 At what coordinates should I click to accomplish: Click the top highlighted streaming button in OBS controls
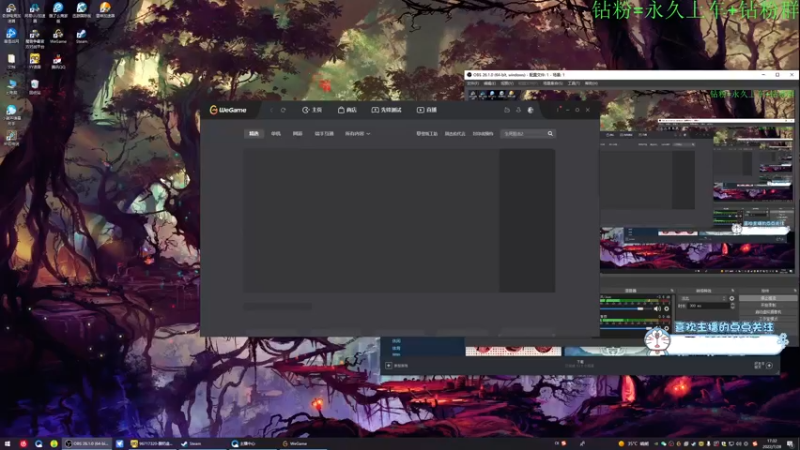[768, 298]
